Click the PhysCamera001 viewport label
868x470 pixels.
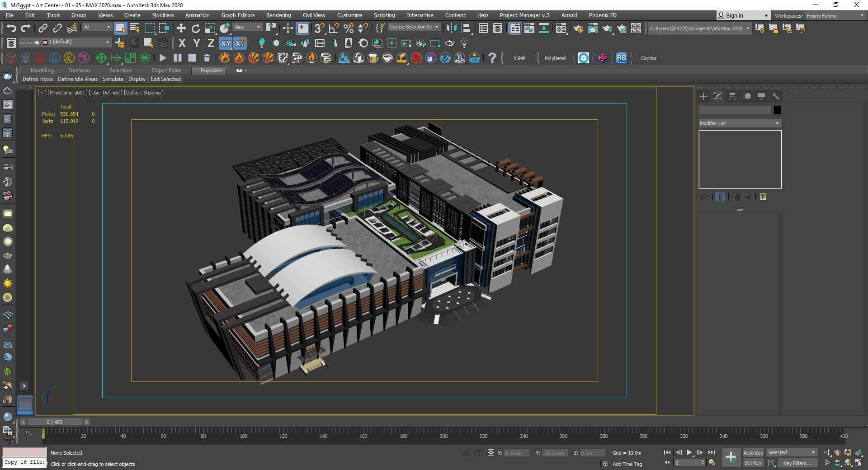(67, 93)
